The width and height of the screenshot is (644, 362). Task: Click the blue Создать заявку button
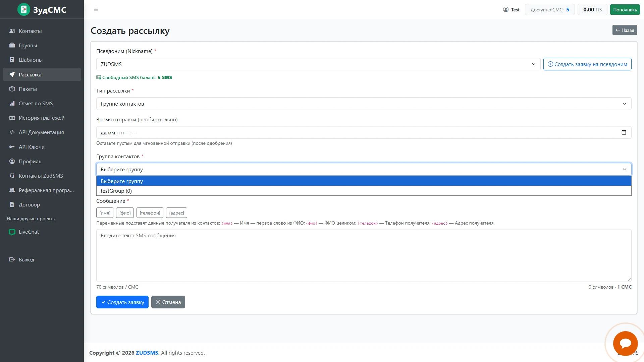click(122, 302)
